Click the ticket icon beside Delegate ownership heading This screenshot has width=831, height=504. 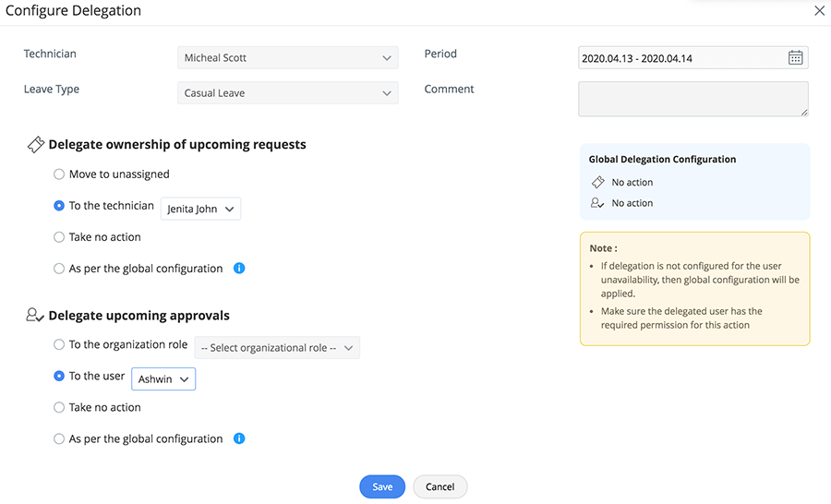[x=35, y=145]
